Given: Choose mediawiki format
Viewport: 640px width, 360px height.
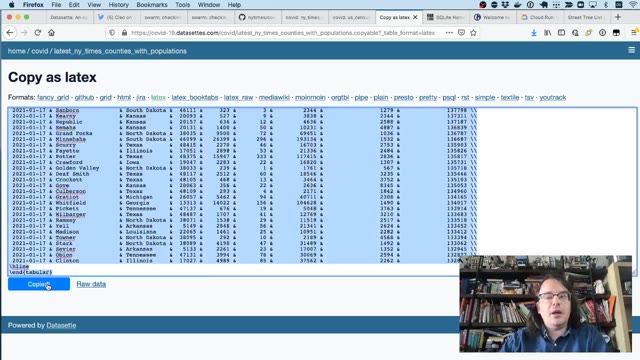Looking at the screenshot, I should click(274, 98).
